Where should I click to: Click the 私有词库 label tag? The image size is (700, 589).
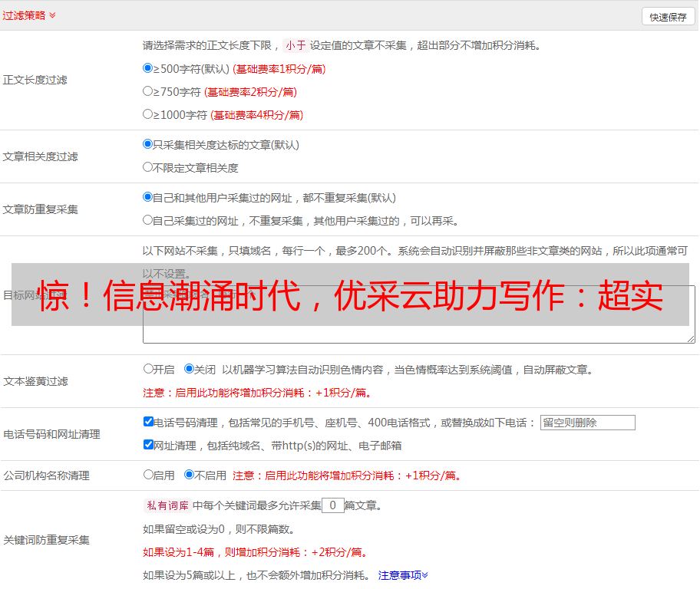pos(166,505)
